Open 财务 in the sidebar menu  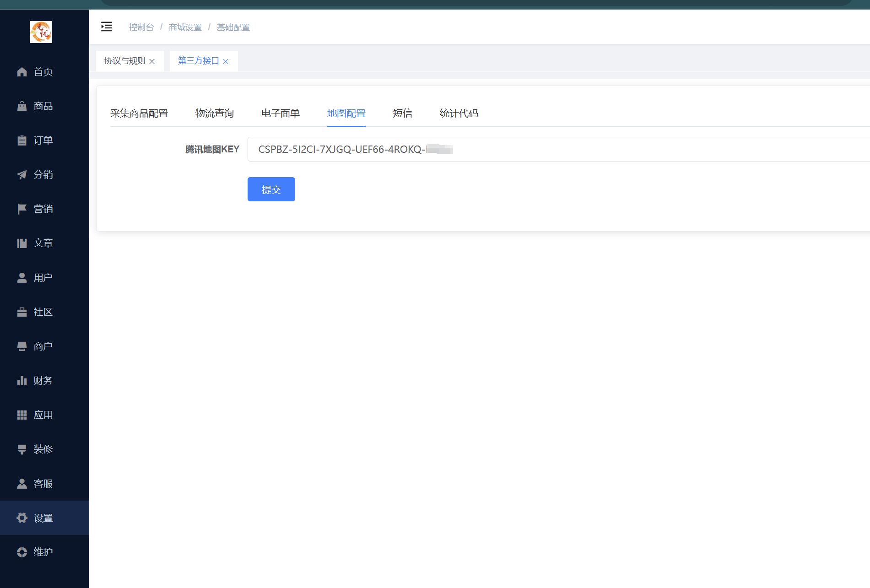pyautogui.click(x=44, y=381)
